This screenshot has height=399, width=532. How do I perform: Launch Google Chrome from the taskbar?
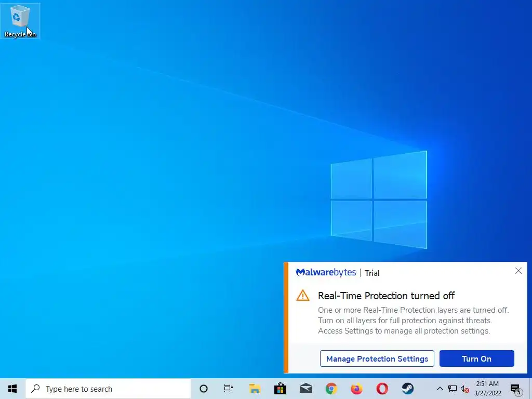coord(331,389)
